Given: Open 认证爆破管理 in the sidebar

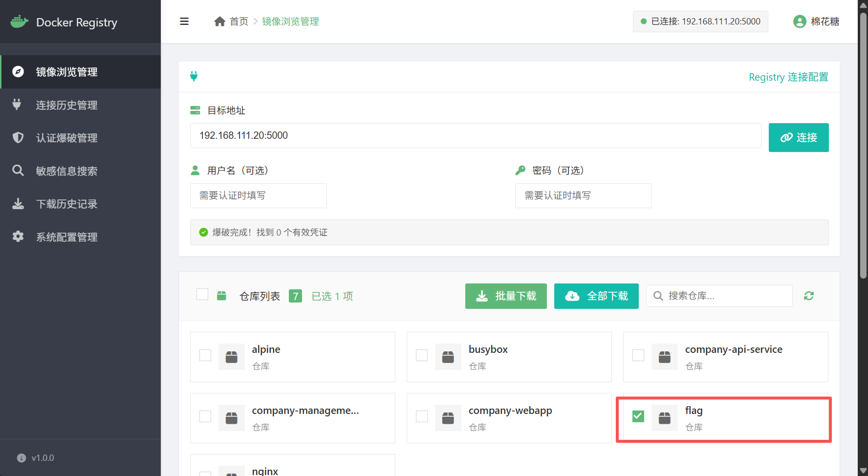Looking at the screenshot, I should pos(66,138).
